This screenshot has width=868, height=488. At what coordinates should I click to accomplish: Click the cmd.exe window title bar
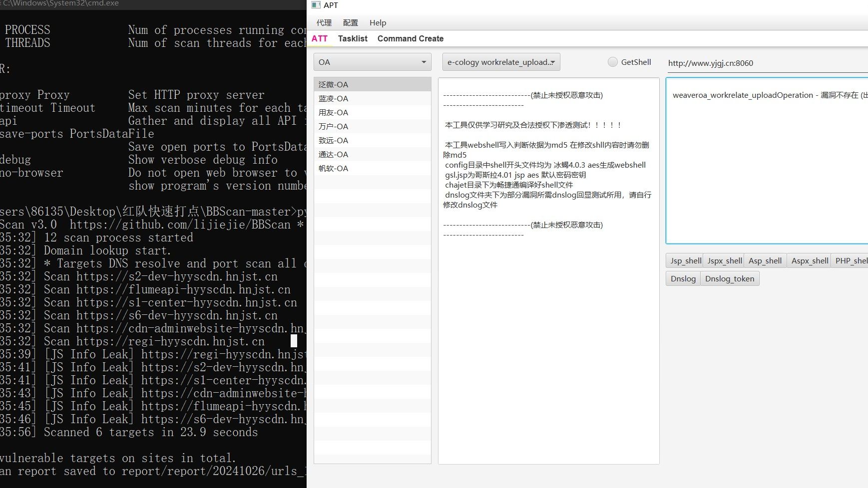tap(153, 4)
